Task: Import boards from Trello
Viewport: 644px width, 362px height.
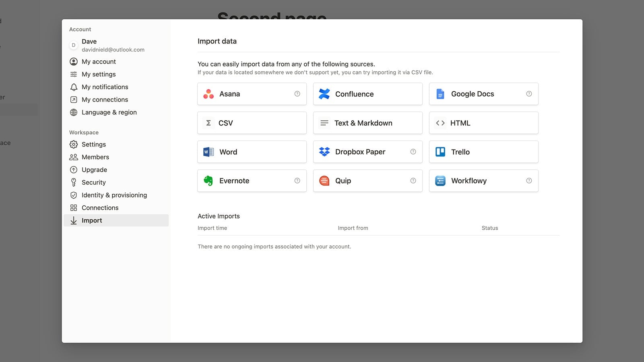Action: (484, 152)
